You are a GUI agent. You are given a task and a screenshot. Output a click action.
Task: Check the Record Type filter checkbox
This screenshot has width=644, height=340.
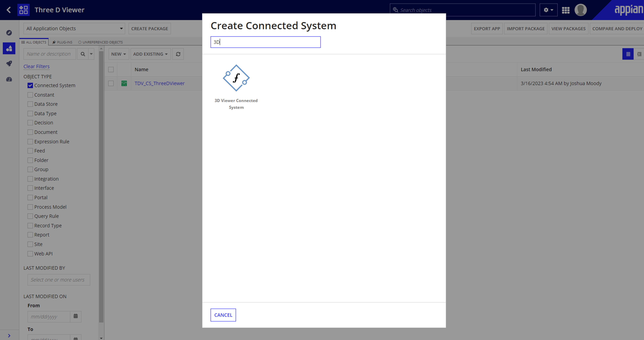pos(30,226)
